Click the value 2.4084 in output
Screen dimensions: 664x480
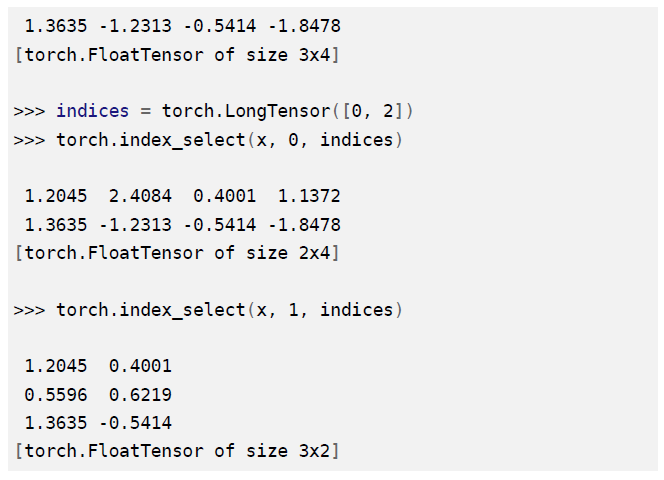coord(140,196)
